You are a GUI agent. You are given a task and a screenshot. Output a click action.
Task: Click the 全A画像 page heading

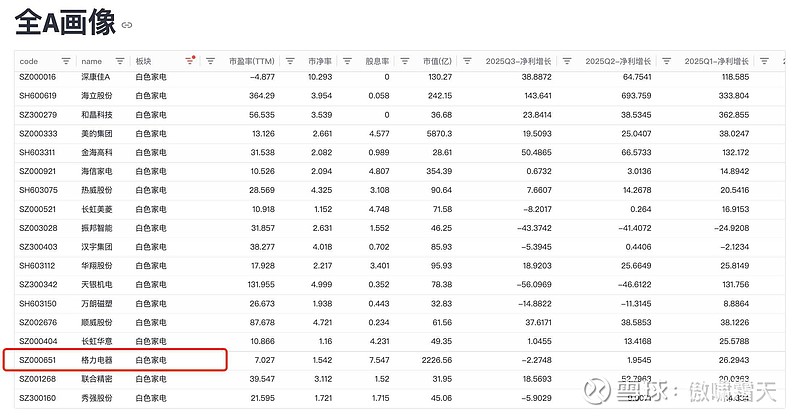tap(64, 22)
